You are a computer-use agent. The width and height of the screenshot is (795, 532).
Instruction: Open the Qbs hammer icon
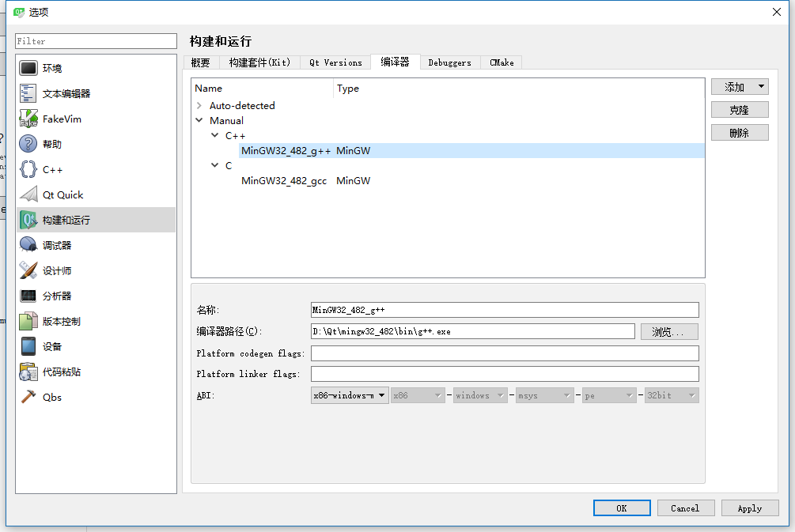[28, 397]
